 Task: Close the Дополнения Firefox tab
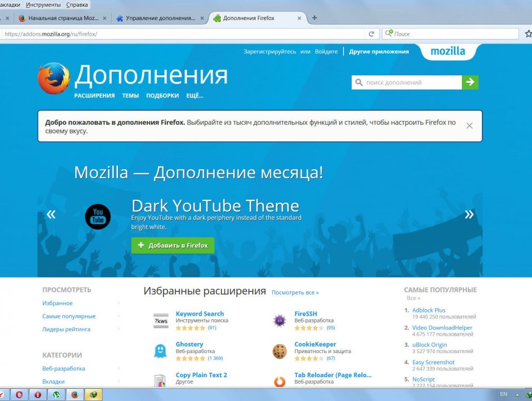pyautogui.click(x=299, y=18)
